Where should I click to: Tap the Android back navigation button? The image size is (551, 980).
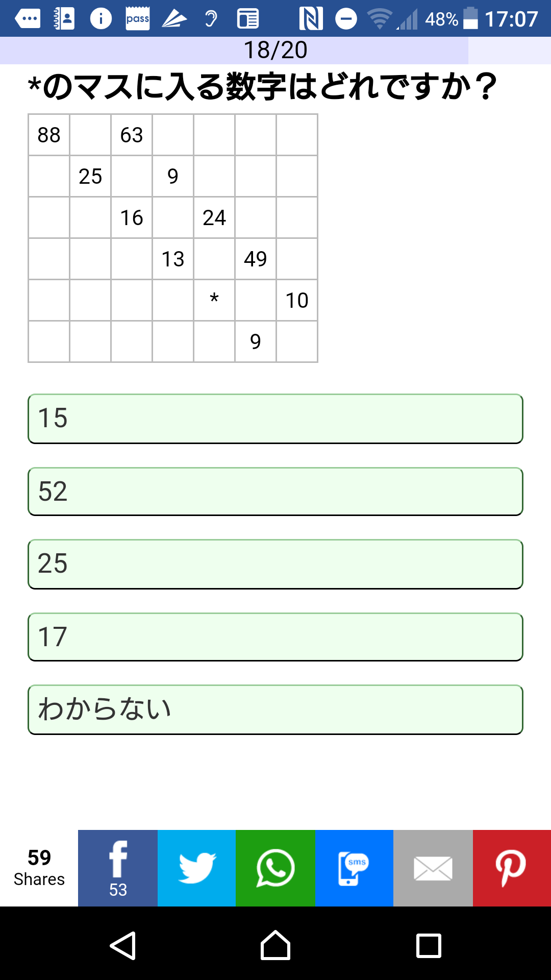[x=123, y=946]
